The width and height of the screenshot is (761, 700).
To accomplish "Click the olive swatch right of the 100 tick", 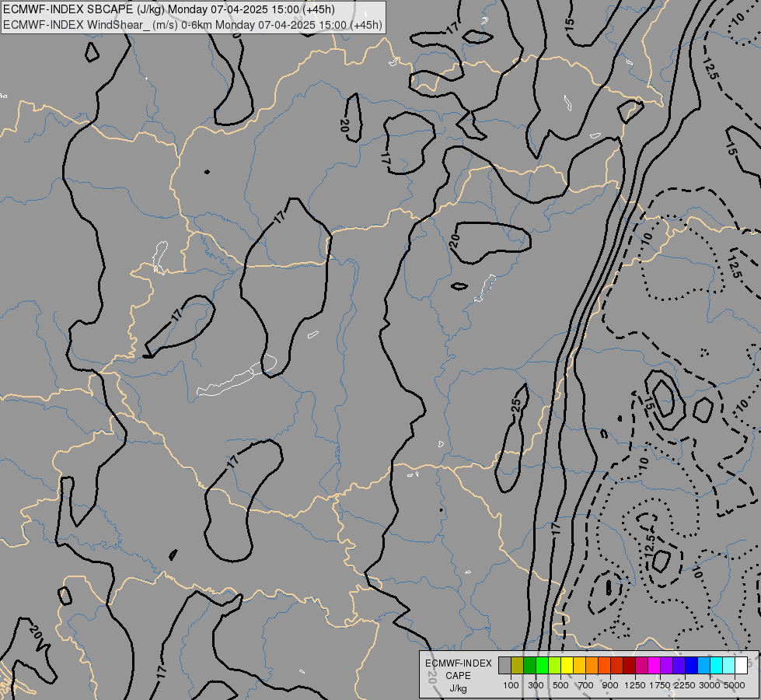I will coord(518,665).
